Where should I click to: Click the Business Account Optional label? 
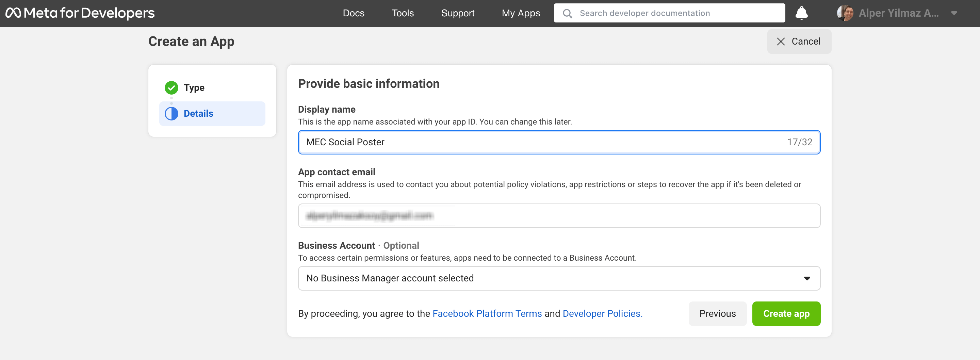point(358,245)
